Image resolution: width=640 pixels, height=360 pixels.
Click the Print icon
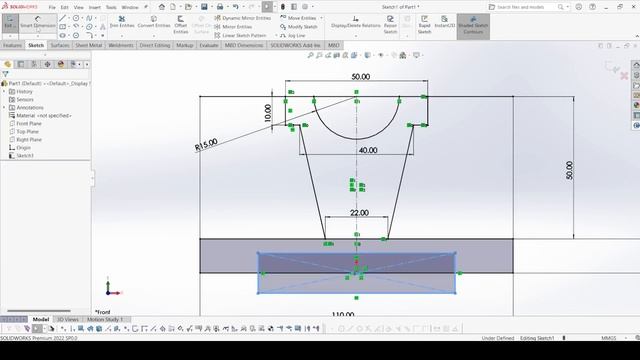click(x=220, y=7)
